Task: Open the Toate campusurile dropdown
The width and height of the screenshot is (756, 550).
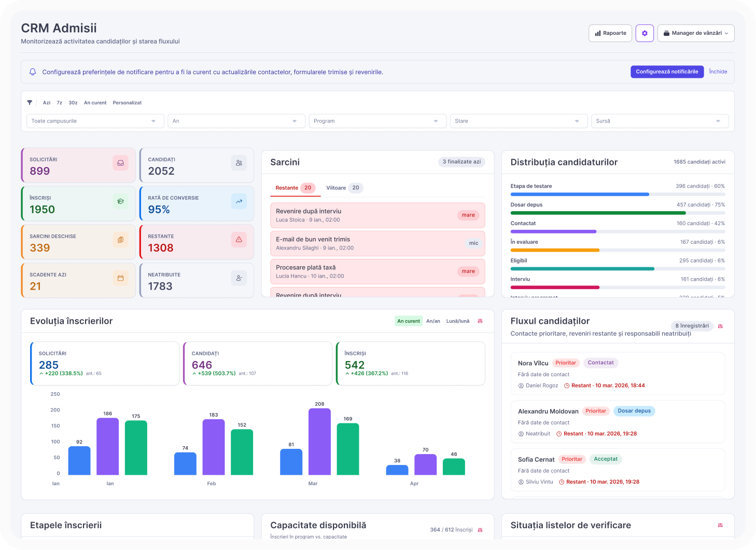Action: click(95, 121)
